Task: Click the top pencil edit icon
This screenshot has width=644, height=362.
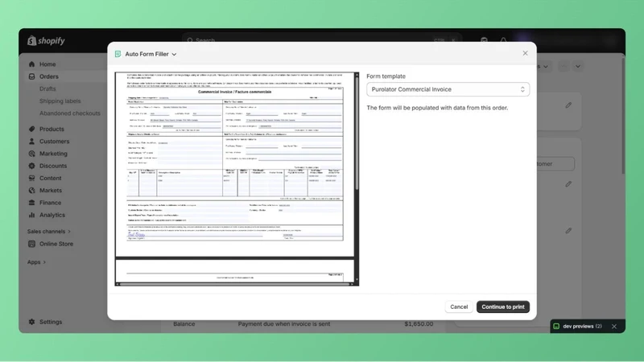Action: [x=568, y=105]
